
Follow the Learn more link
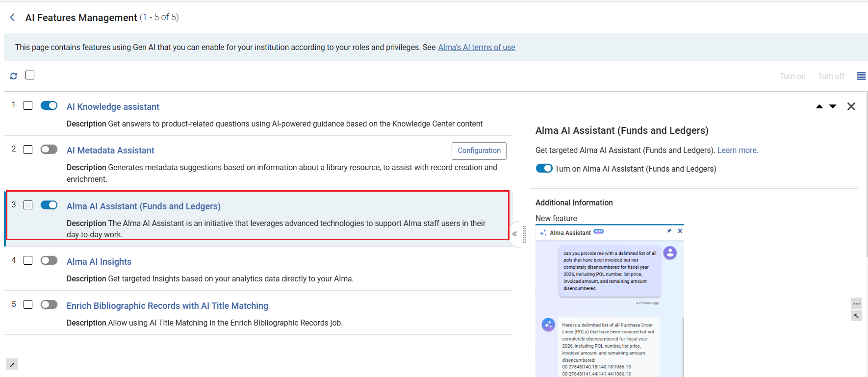[738, 150]
